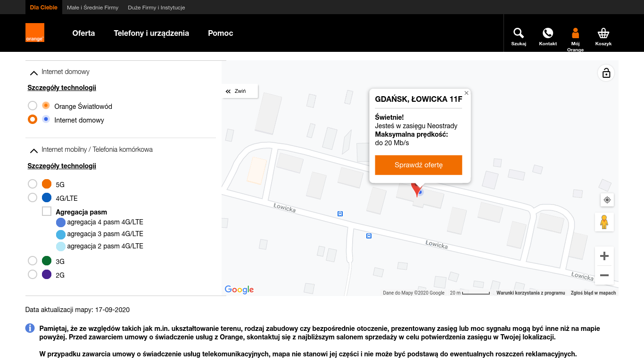644x362 pixels.
Task: Click the padlock icon on the map
Action: tap(606, 73)
